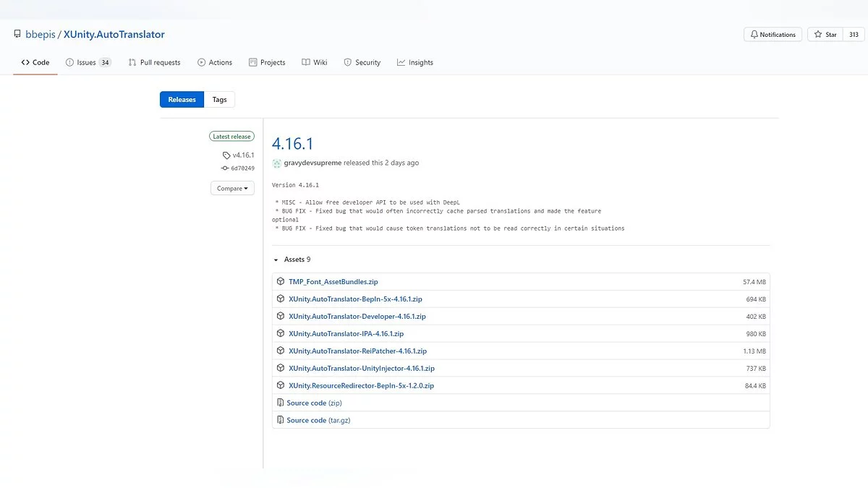
Task: Click the Notifications button
Action: click(773, 35)
